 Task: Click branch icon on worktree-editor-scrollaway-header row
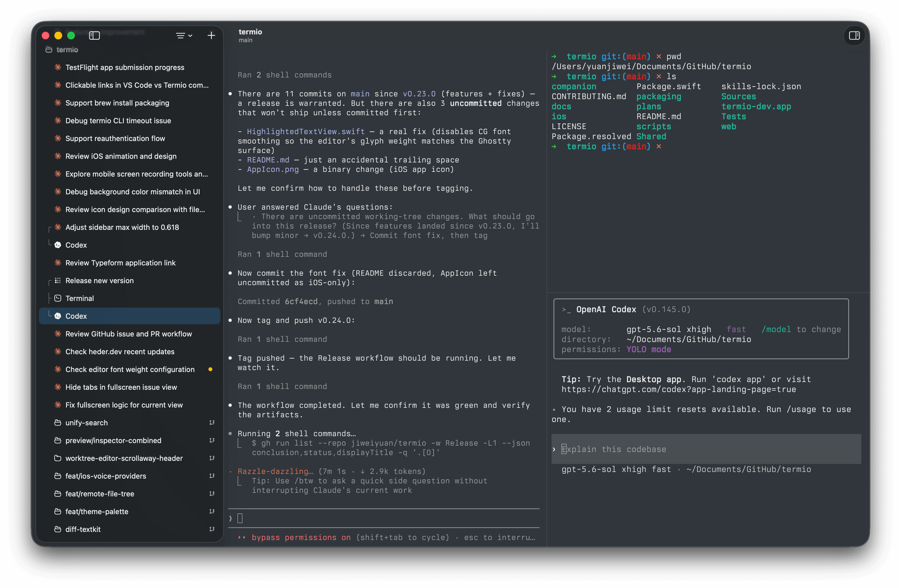tap(212, 458)
